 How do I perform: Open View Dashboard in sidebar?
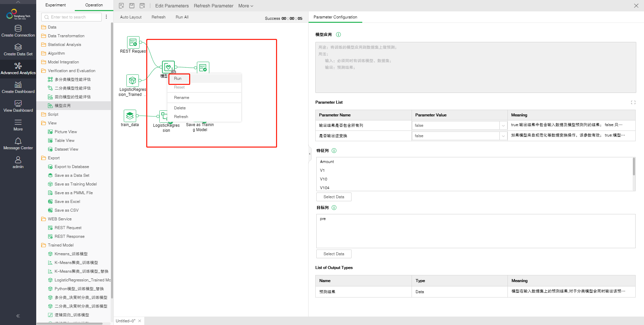(x=18, y=106)
